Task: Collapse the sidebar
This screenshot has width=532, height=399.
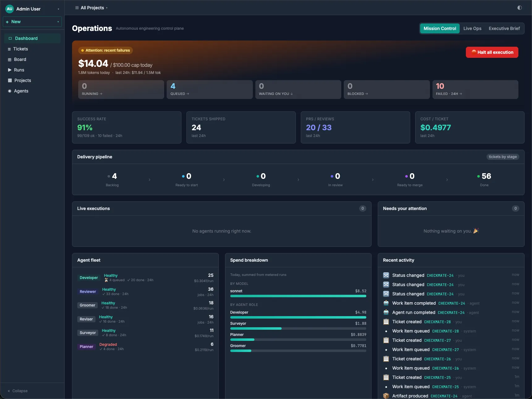Action: click(x=18, y=391)
